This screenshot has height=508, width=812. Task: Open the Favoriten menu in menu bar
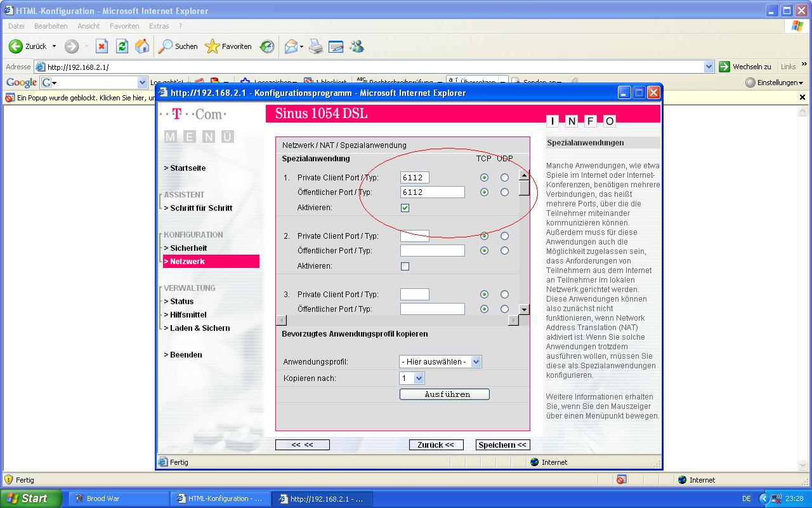pos(124,26)
